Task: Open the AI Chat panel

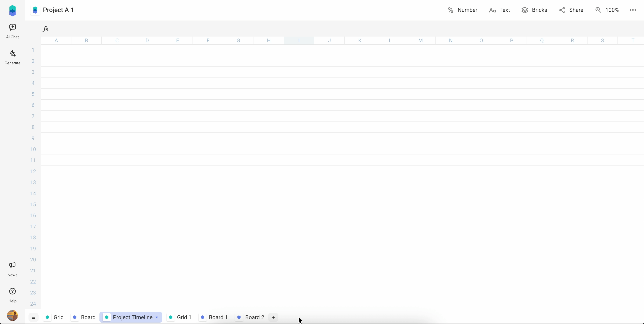Action: click(x=12, y=31)
